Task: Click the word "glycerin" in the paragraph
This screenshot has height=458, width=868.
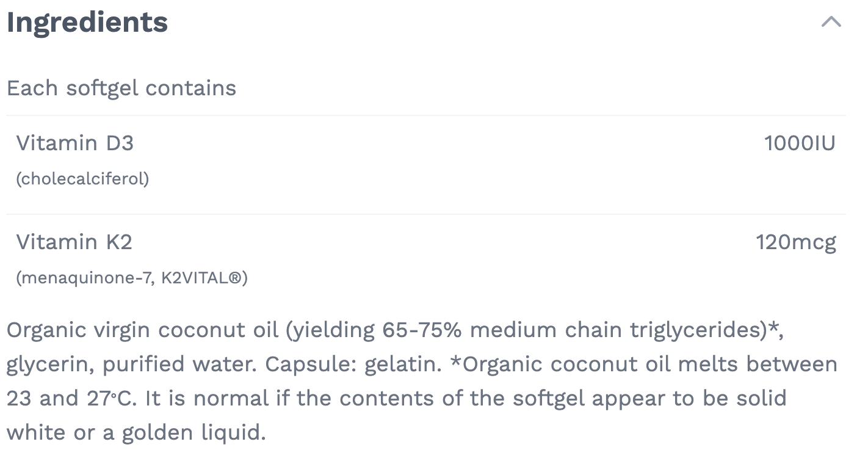Action: (49, 364)
